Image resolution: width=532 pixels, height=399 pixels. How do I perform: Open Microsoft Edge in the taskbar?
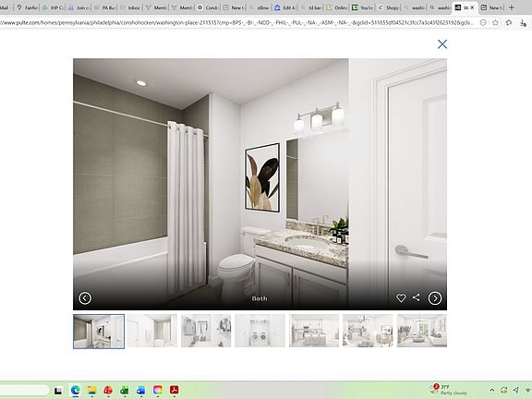(x=75, y=390)
